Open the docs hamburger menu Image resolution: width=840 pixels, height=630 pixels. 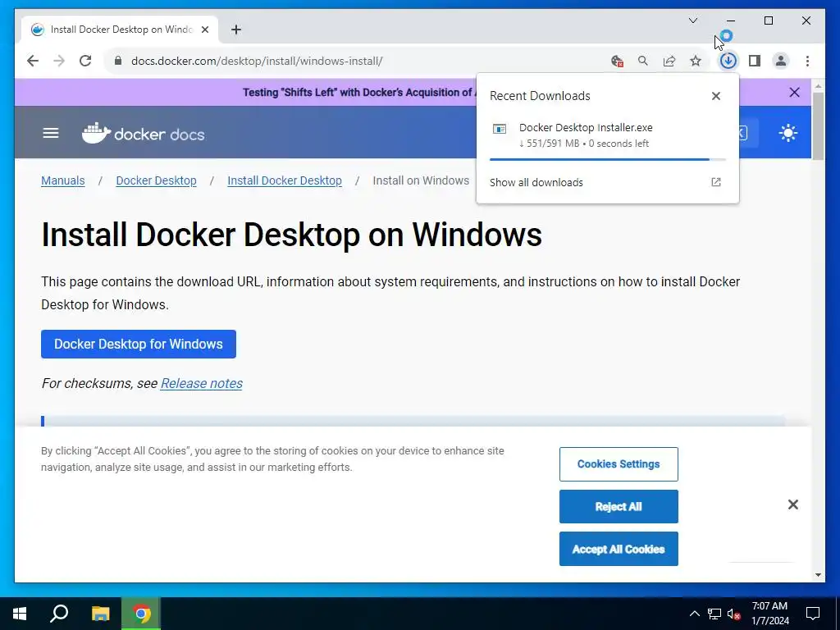pos(51,133)
